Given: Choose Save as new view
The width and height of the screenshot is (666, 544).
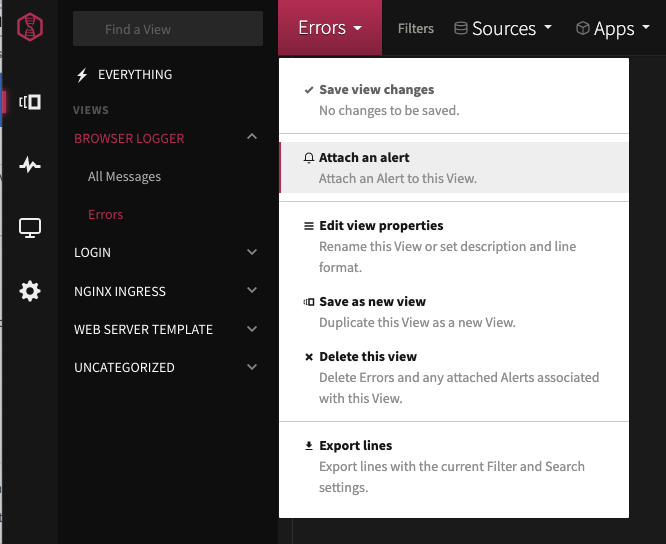Looking at the screenshot, I should point(454,312).
